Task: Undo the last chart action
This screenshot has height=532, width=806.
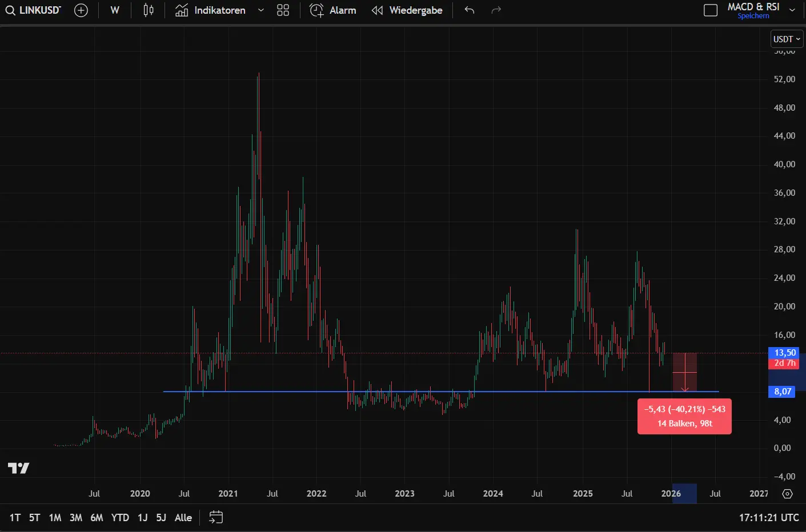Action: [470, 10]
